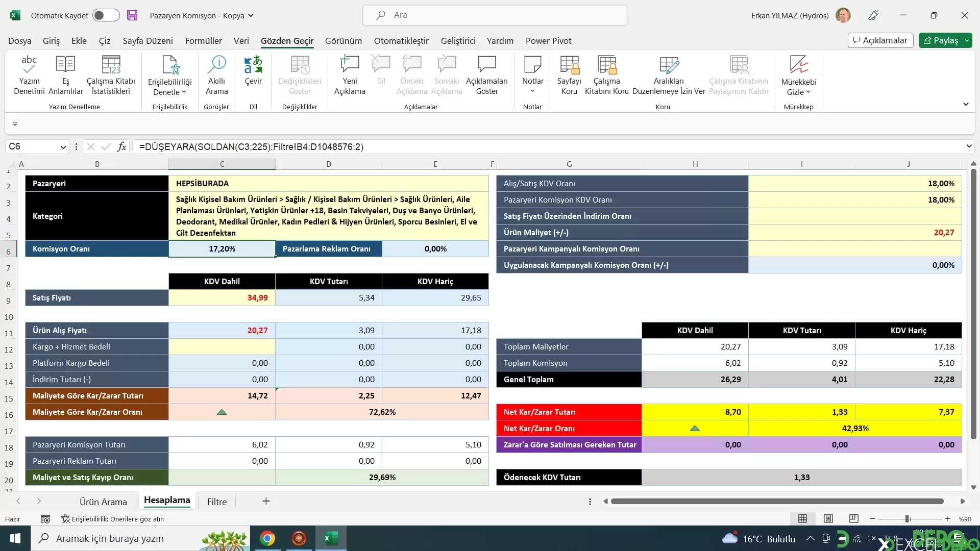Click Çalışma Kitabını Koru
Viewport: 980px width, 551px height.
tap(607, 76)
